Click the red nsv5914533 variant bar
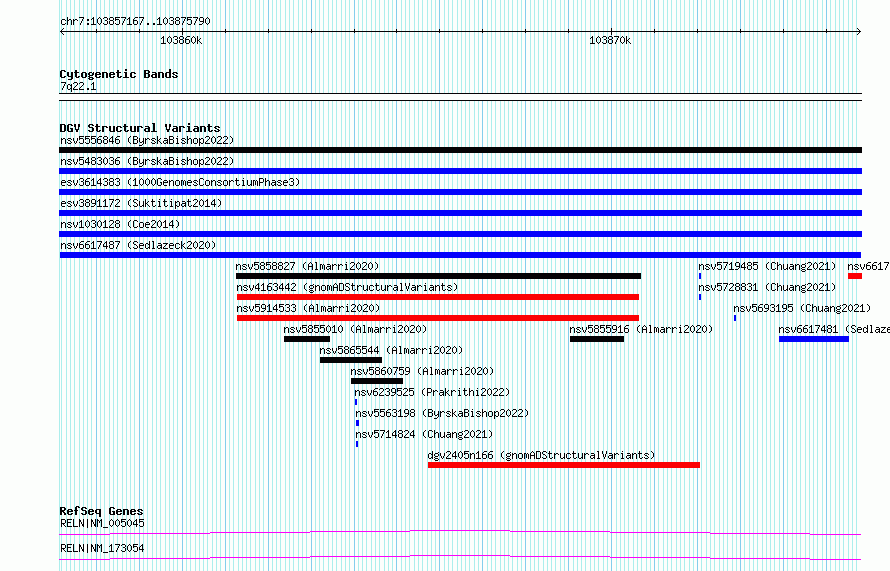This screenshot has height=571, width=890. [438, 318]
